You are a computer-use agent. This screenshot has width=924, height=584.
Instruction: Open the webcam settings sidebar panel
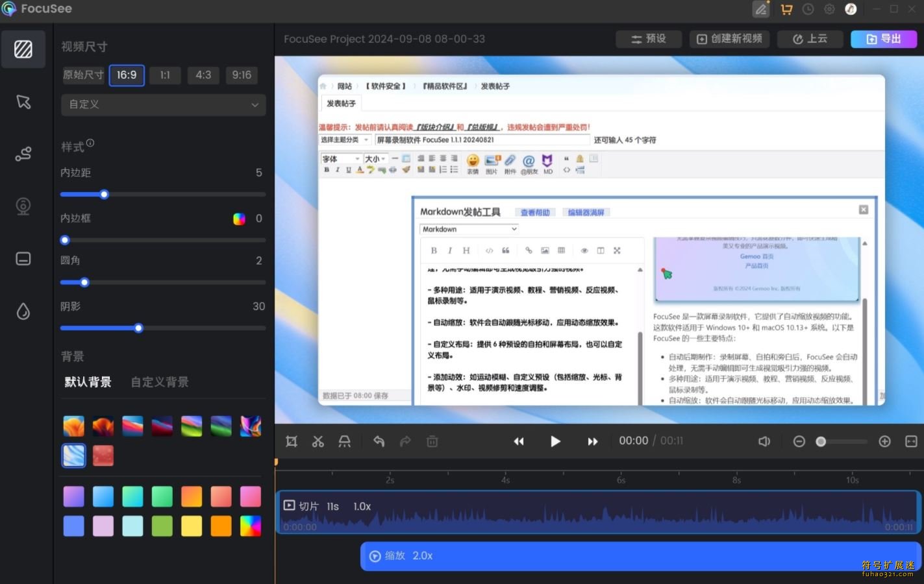click(23, 206)
